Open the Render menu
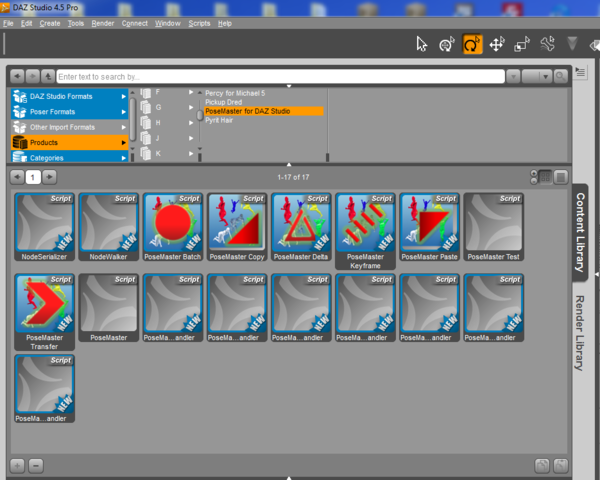Viewport: 600px width, 480px height. (103, 23)
